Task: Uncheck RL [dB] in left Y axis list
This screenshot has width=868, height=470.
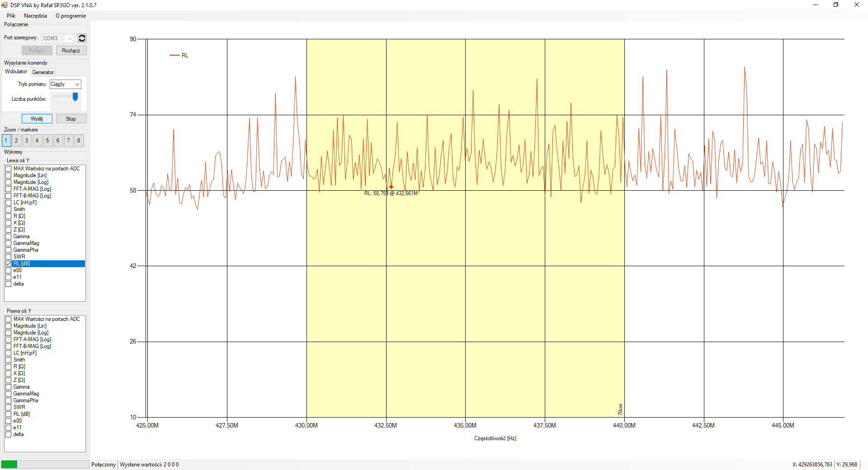Action: (9, 263)
